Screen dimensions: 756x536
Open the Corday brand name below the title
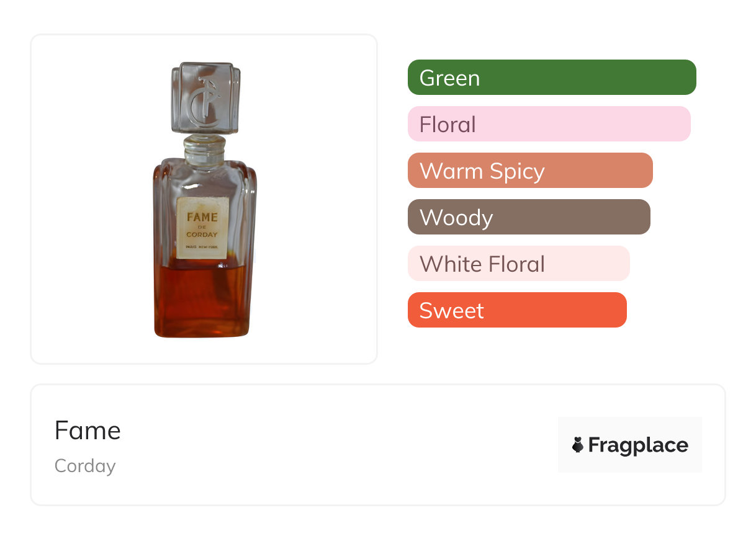pos(85,466)
